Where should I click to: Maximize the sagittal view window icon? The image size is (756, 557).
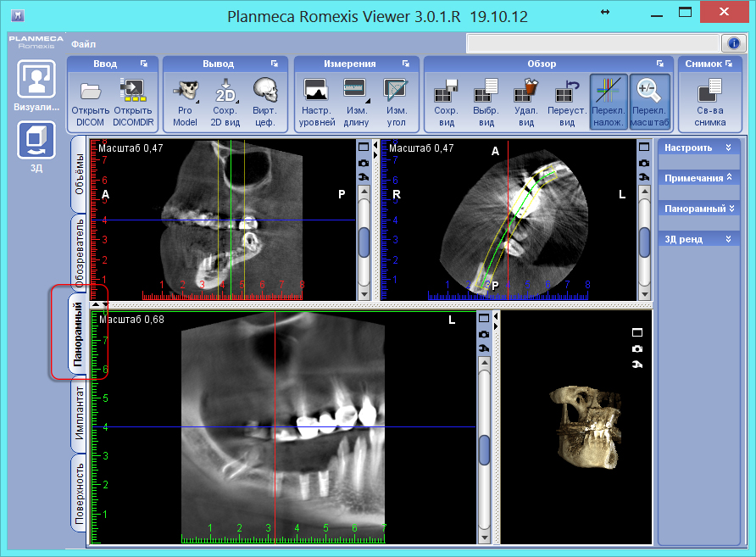tap(364, 147)
